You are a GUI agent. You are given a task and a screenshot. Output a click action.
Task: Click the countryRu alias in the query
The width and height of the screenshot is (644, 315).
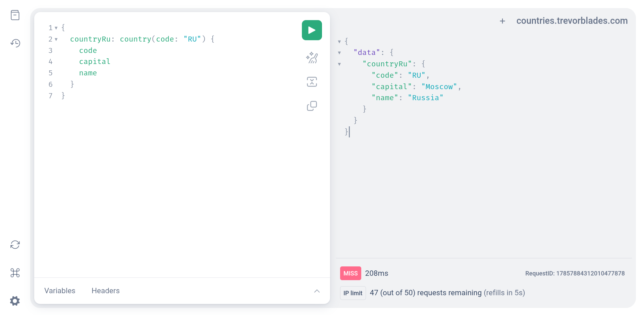pos(90,39)
